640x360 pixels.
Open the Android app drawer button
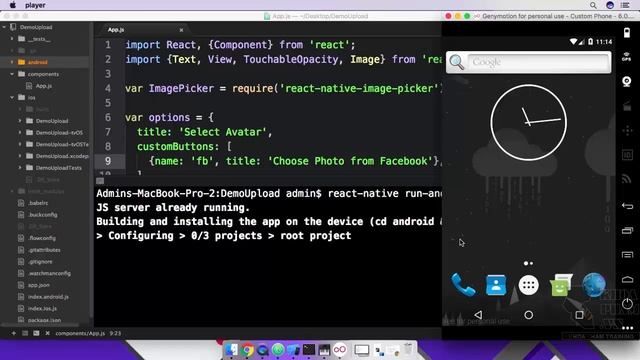(528, 285)
